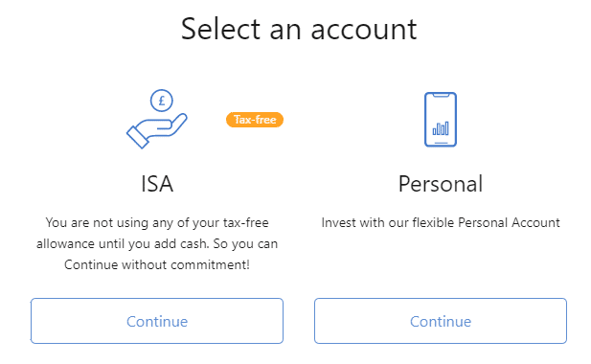Click the 'allowance until you add cash' line
591x364 pixels.
tap(157, 244)
